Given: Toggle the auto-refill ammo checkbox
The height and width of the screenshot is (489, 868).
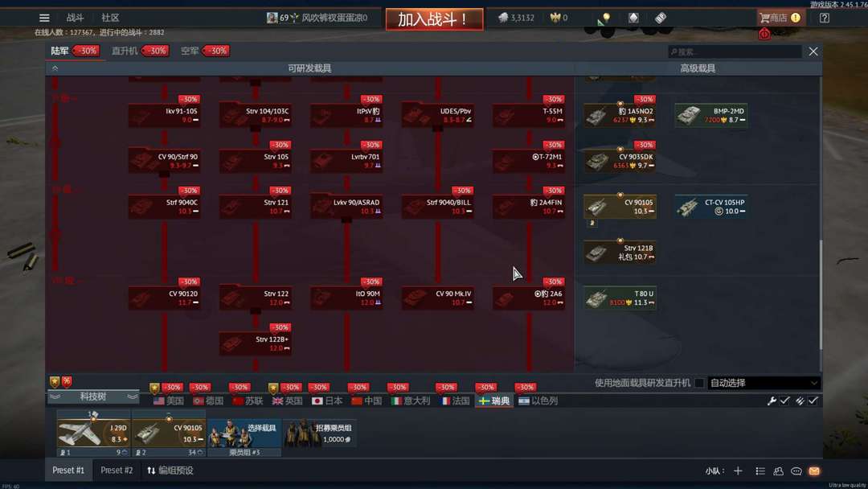Looking at the screenshot, I should 813,401.
